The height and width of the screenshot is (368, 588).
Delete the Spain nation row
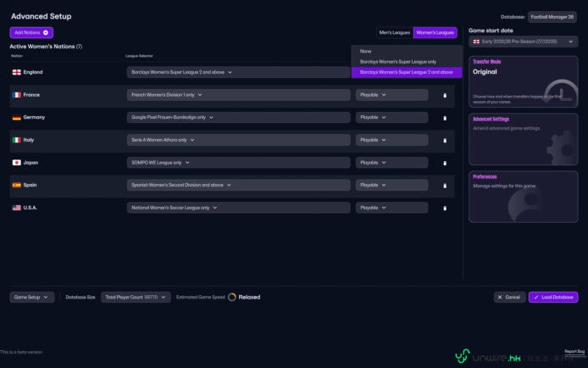click(445, 186)
